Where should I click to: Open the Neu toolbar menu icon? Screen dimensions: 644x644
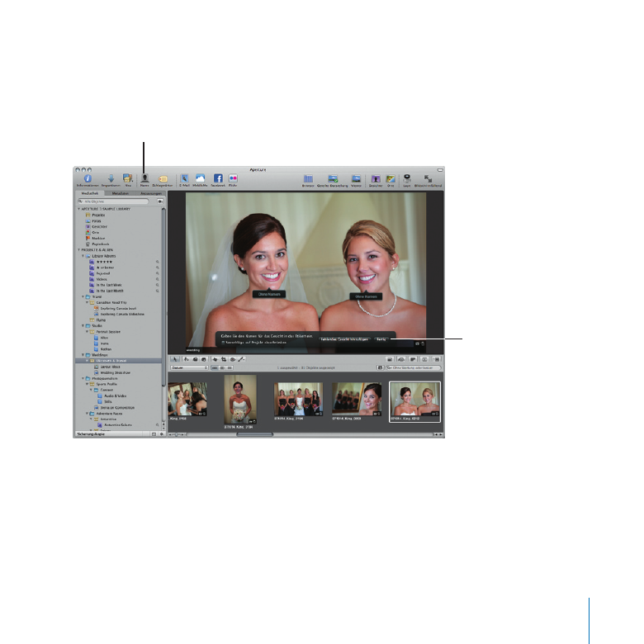[128, 178]
